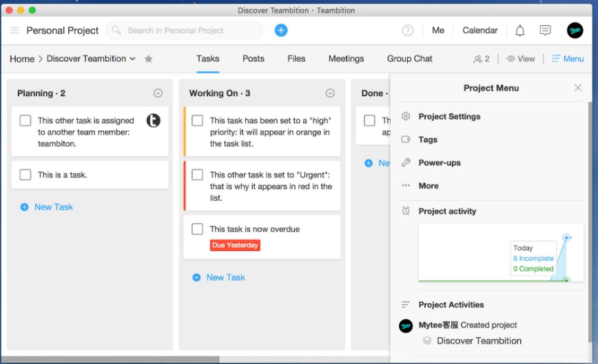Image resolution: width=598 pixels, height=364 pixels.
Task: Open the notifications bell icon
Action: coord(520,30)
